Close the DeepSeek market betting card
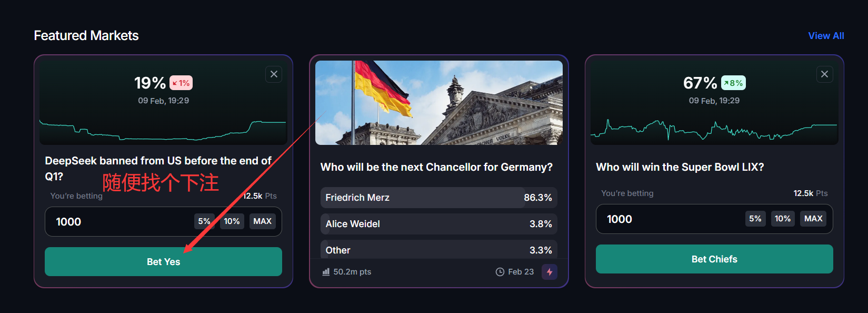The width and height of the screenshot is (868, 313). 274,74
